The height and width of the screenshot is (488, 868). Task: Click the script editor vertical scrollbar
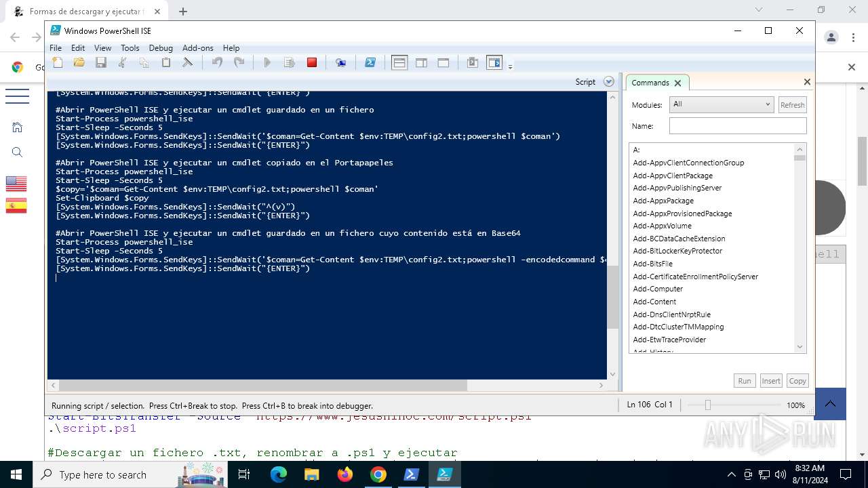613,297
